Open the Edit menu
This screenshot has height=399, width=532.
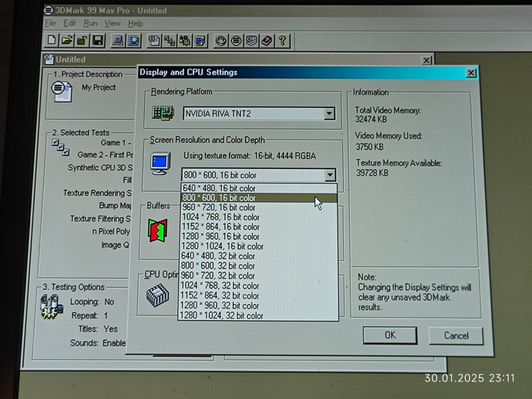70,23
